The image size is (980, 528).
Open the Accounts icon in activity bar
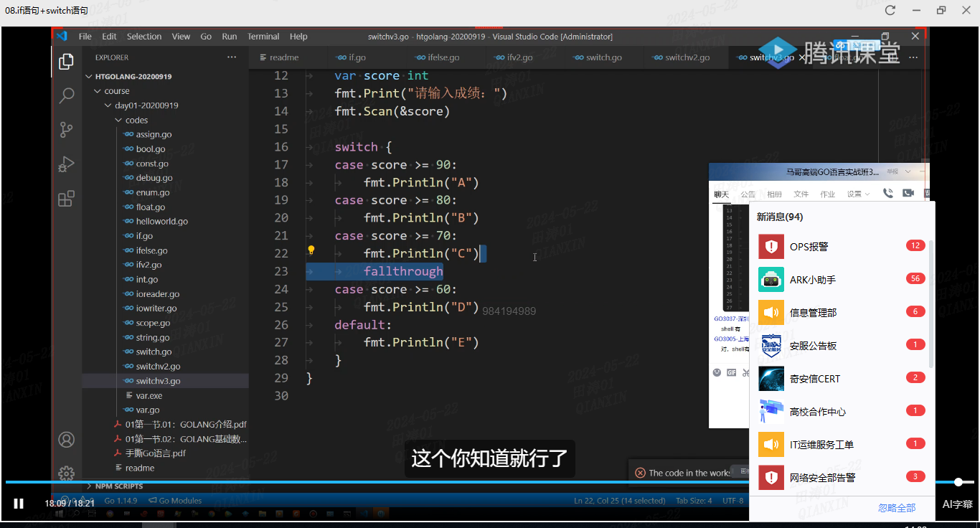(66, 439)
